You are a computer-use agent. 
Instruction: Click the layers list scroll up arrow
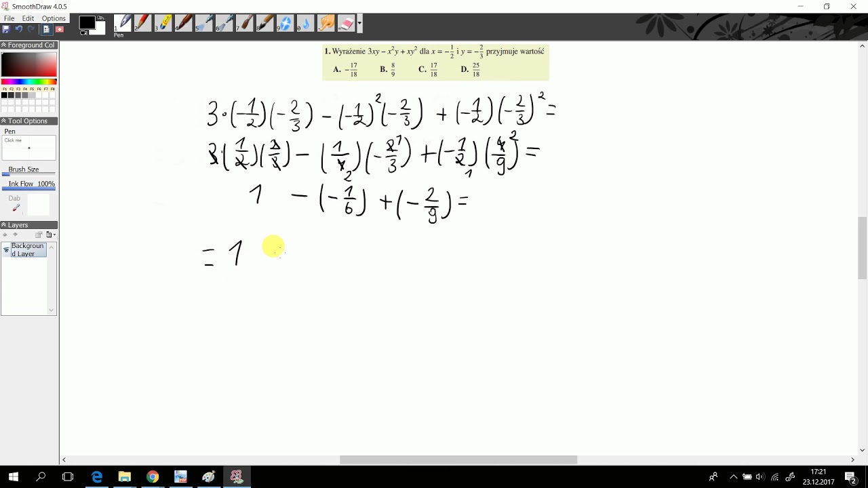click(52, 246)
